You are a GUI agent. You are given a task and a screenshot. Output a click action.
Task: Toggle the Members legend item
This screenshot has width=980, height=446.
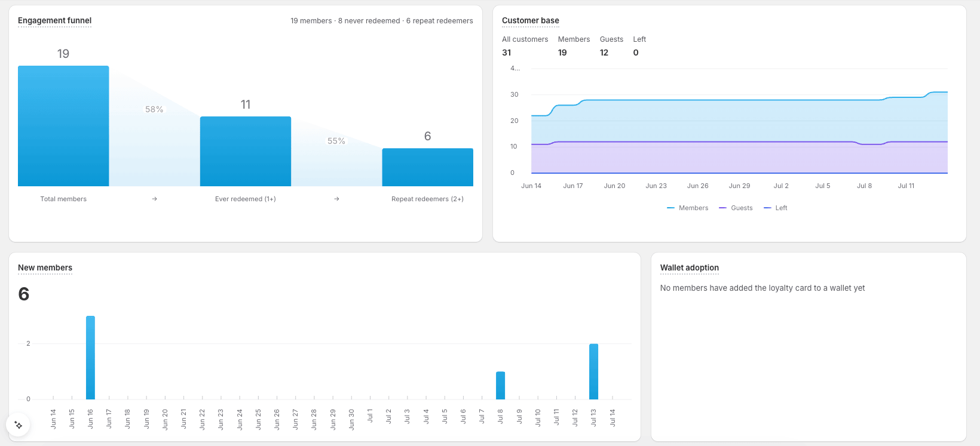click(687, 208)
